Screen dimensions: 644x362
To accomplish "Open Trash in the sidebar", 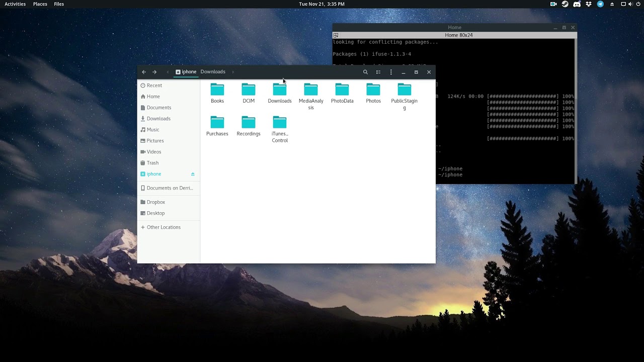I will [x=169, y=163].
